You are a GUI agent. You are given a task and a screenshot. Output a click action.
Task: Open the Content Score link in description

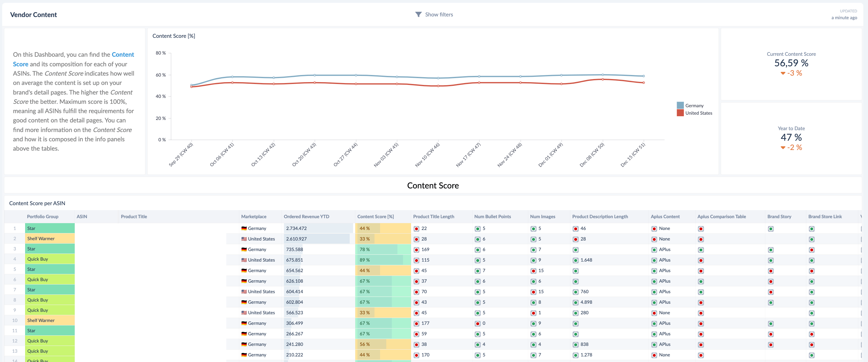tap(73, 59)
